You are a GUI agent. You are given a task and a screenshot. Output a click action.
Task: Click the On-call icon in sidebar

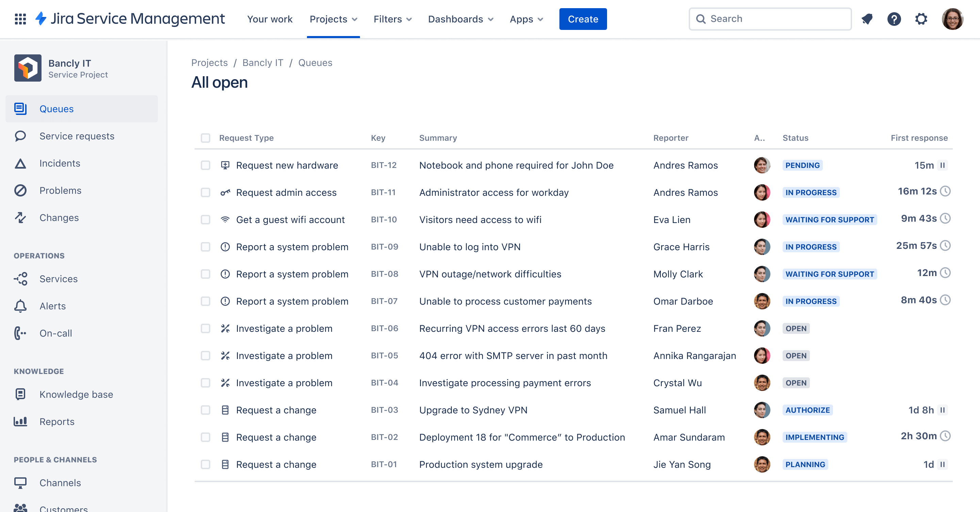tap(21, 333)
